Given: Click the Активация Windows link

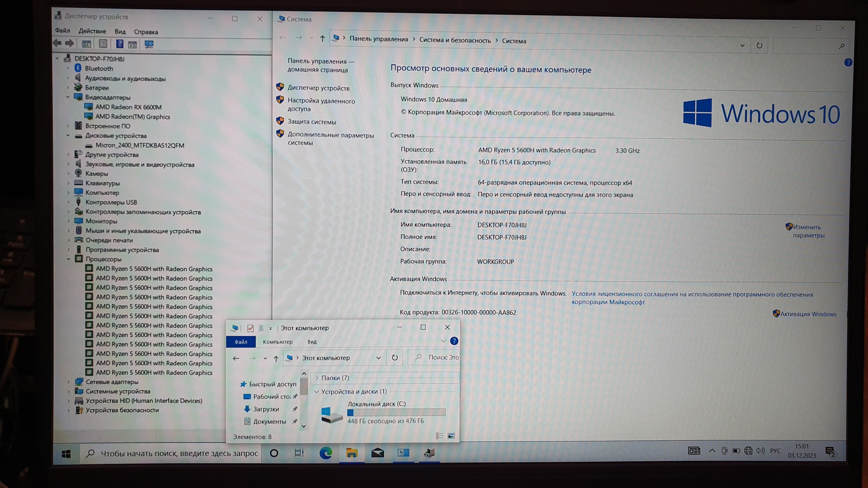Looking at the screenshot, I should click(808, 314).
